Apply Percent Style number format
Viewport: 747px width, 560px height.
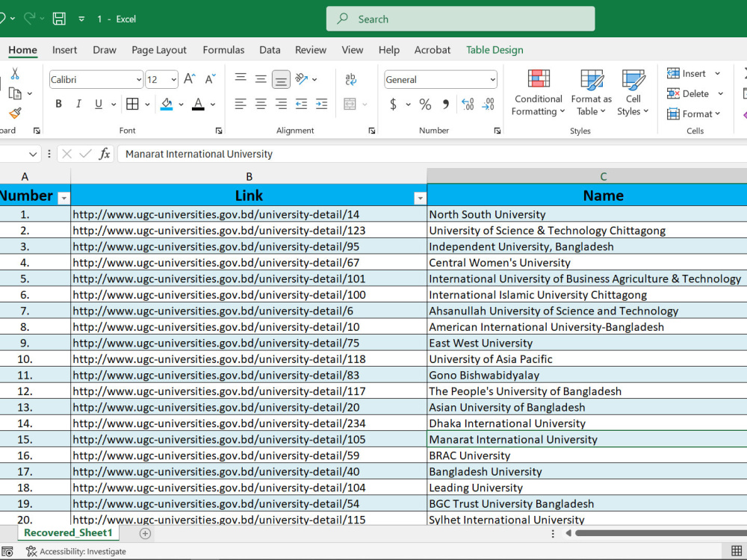(x=425, y=104)
